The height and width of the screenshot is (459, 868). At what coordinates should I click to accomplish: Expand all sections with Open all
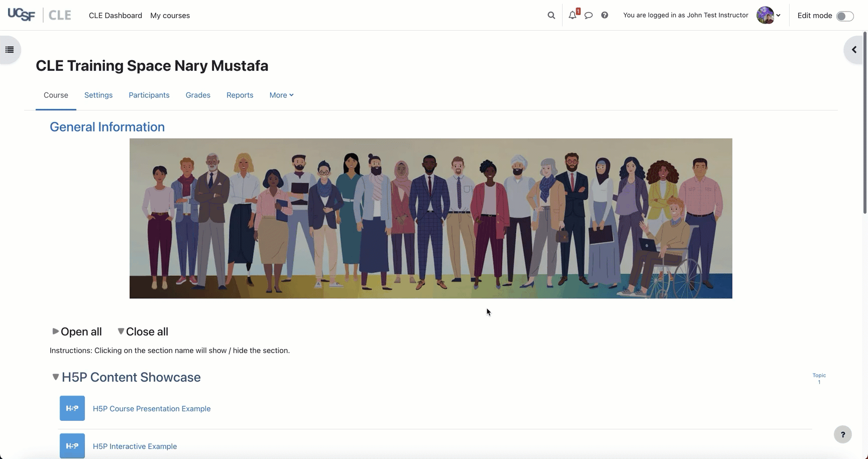pyautogui.click(x=77, y=331)
